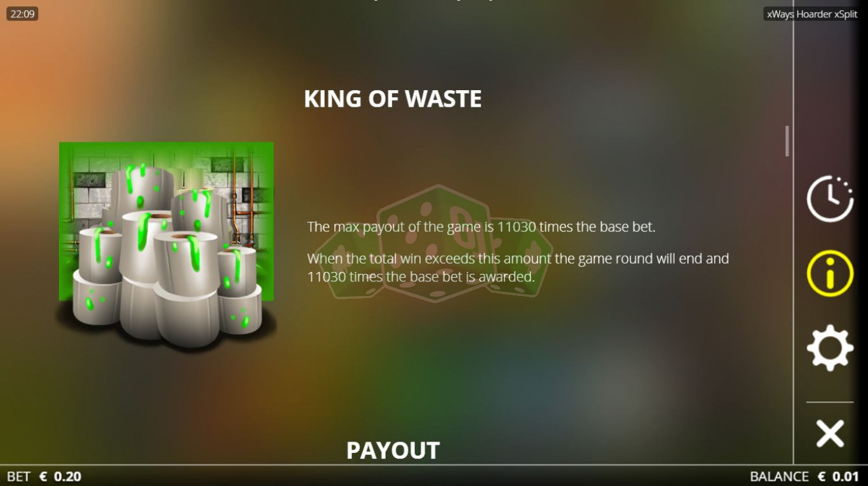Viewport: 868px width, 486px height.
Task: Click the max payout 11030 times sentence
Action: pyautogui.click(x=481, y=227)
